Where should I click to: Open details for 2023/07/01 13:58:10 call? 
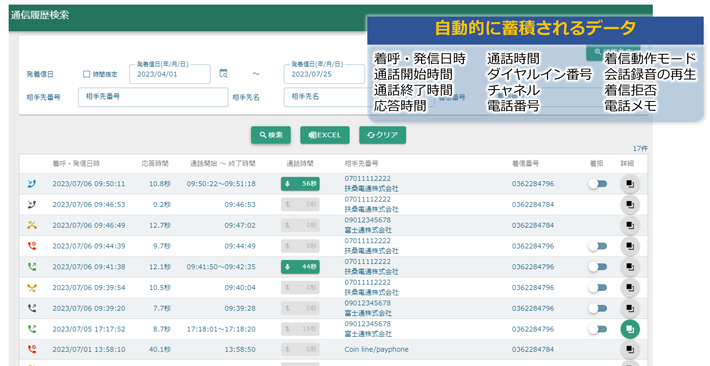click(630, 350)
